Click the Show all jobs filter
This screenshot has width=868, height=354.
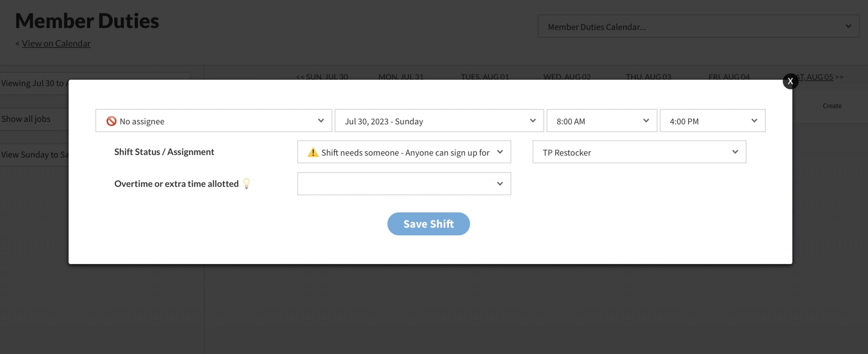pyautogui.click(x=26, y=119)
